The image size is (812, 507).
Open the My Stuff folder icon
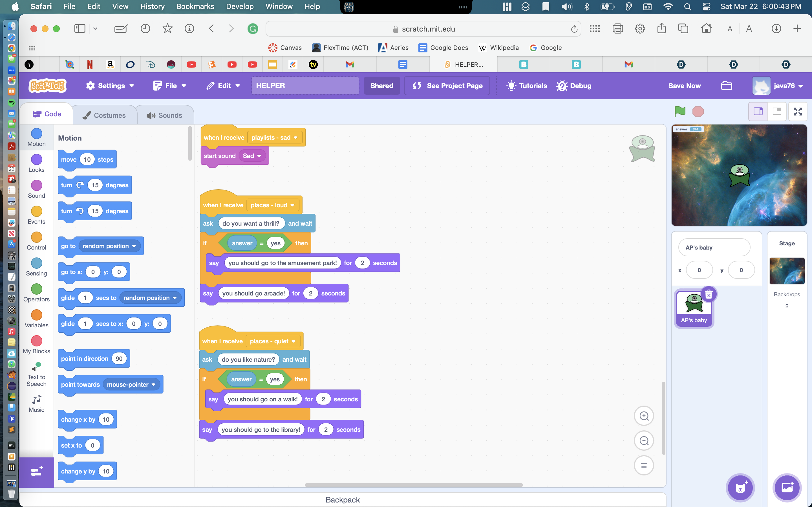[727, 86]
